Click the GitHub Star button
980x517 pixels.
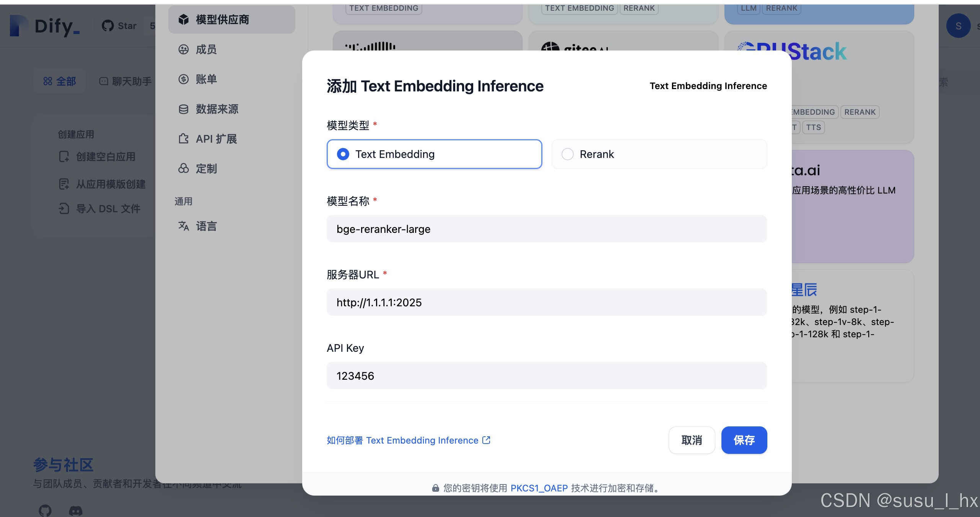[119, 26]
